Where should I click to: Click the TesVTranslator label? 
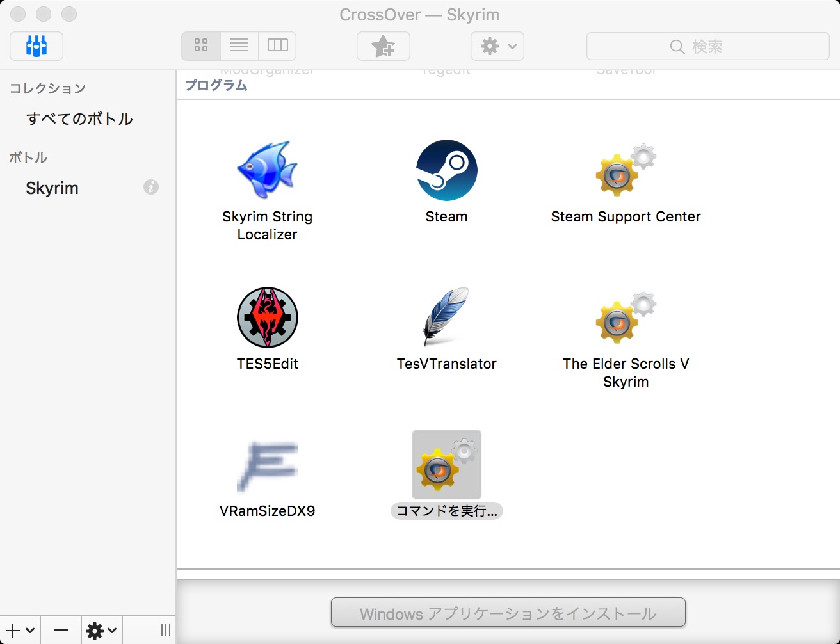[446, 364]
